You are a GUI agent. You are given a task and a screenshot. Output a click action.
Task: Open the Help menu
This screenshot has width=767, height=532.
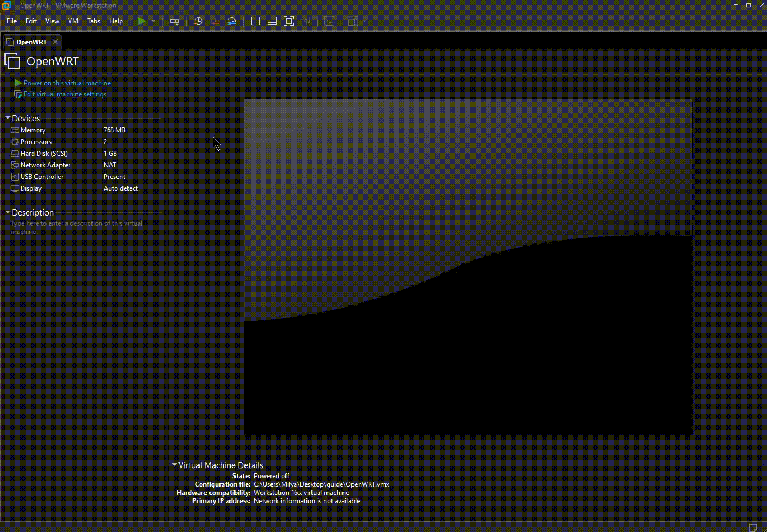[116, 21]
